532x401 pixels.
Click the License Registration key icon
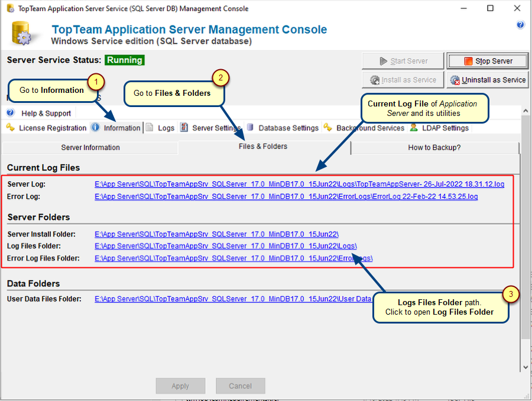[x=11, y=127]
